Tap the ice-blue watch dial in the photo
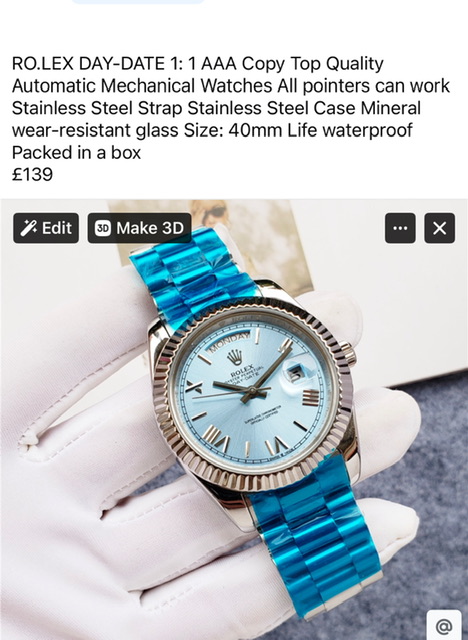Screen dimensions: 468x640 (253, 393)
